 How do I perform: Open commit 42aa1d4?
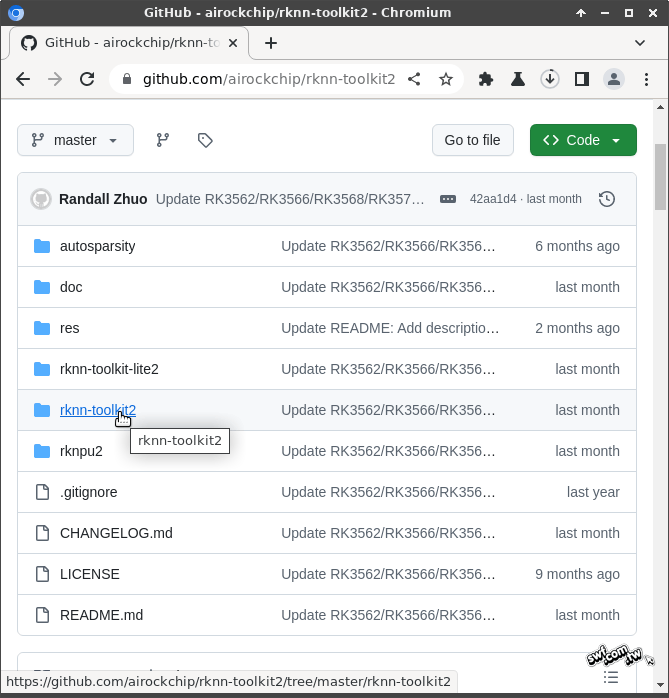[x=493, y=199]
